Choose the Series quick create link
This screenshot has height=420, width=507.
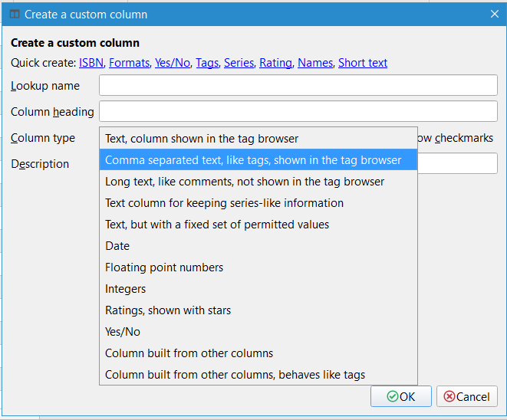239,63
